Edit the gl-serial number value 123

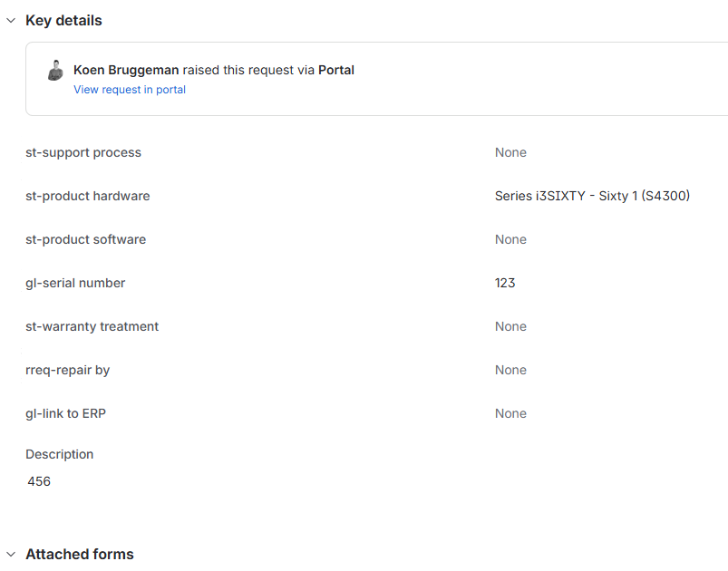[x=505, y=283]
